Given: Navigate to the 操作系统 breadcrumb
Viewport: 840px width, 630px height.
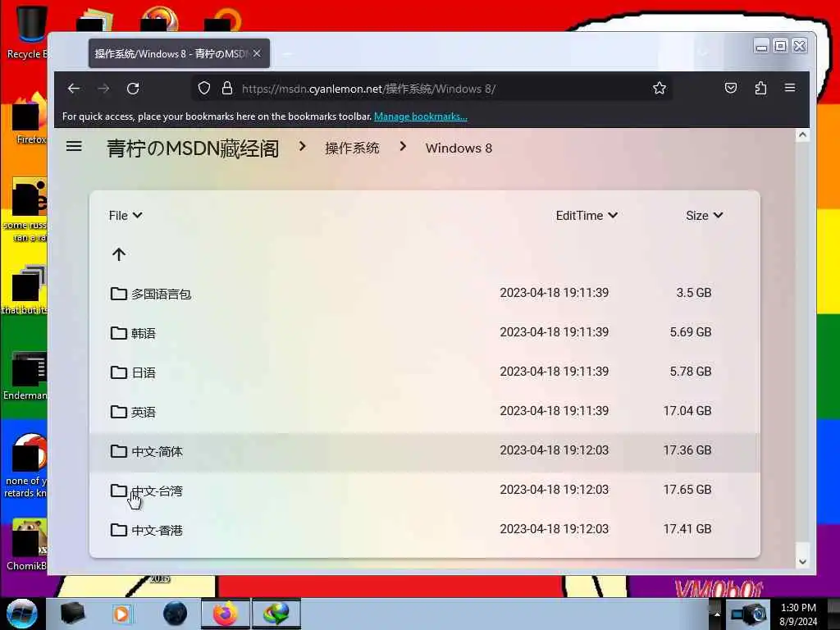Looking at the screenshot, I should pyautogui.click(x=352, y=148).
